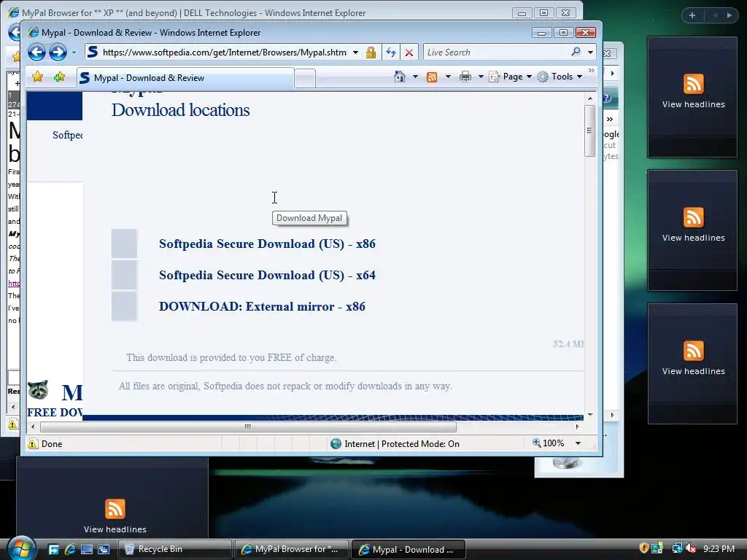747x560 pixels.
Task: Click the vertical scrollbar up arrow
Action: [589, 98]
